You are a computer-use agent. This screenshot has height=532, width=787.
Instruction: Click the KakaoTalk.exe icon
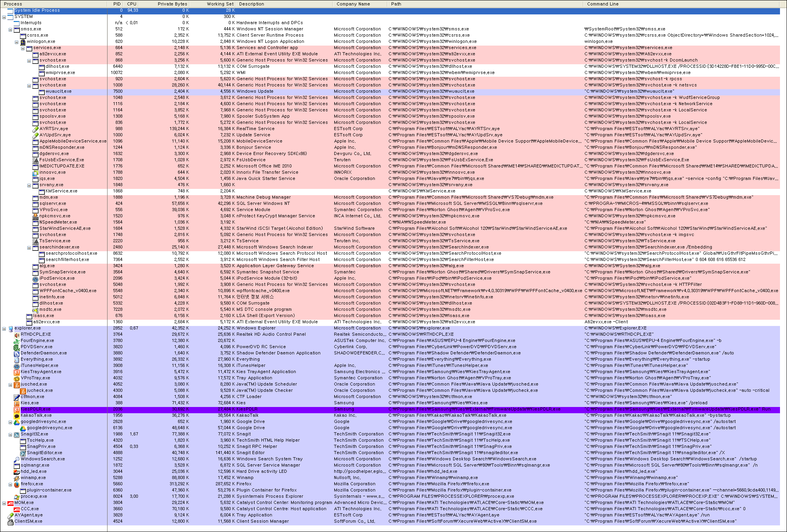click(x=17, y=416)
